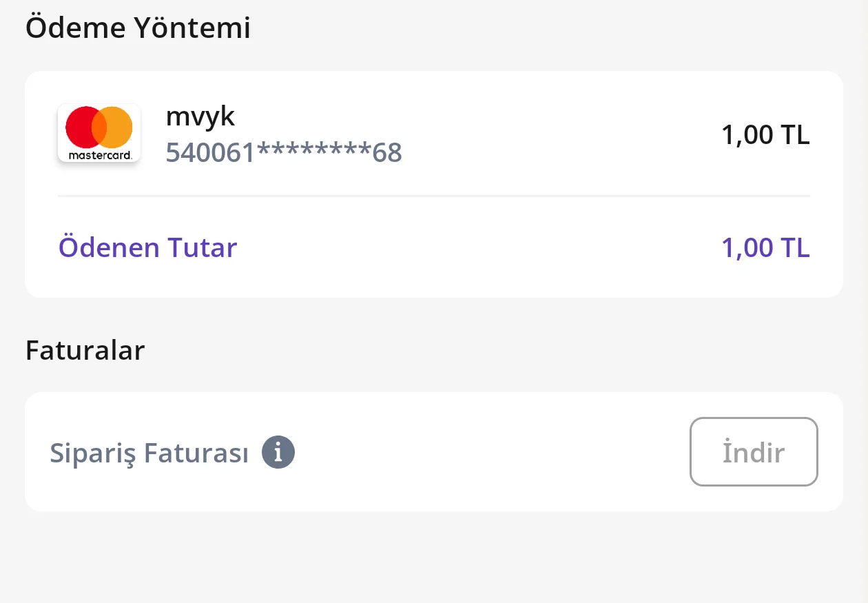Click the black 1,00 TL card amount
This screenshot has height=603, width=868.
point(765,135)
